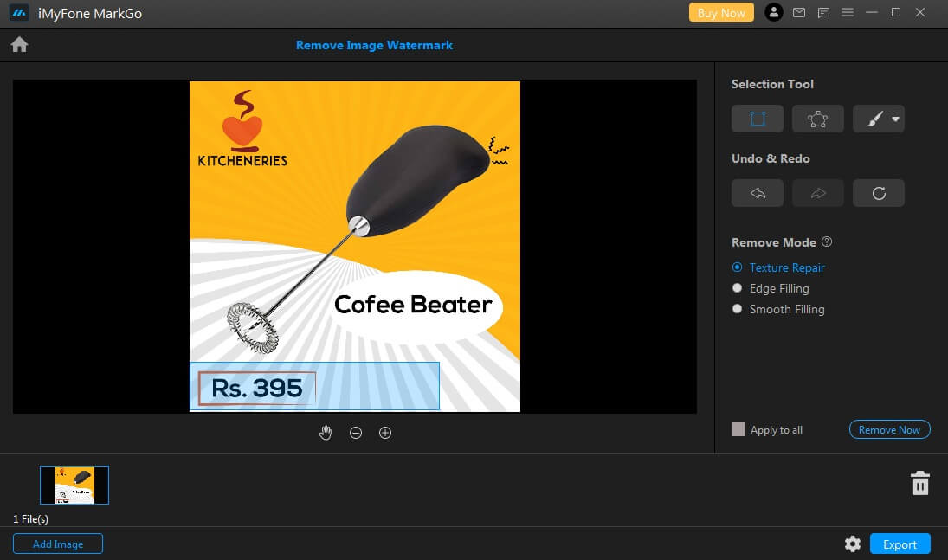Zoom out of the image preview
The width and height of the screenshot is (948, 560).
tap(356, 433)
